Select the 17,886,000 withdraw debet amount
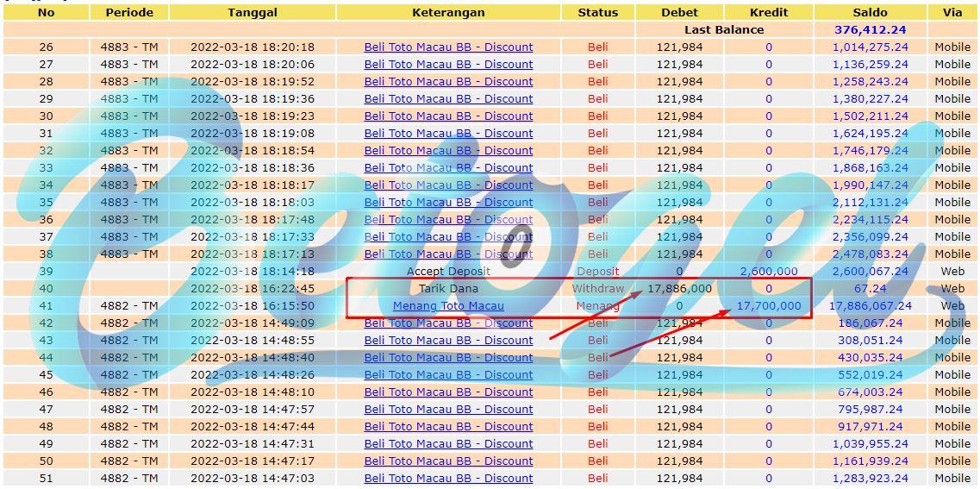This screenshot has width=980, height=489. (x=679, y=288)
